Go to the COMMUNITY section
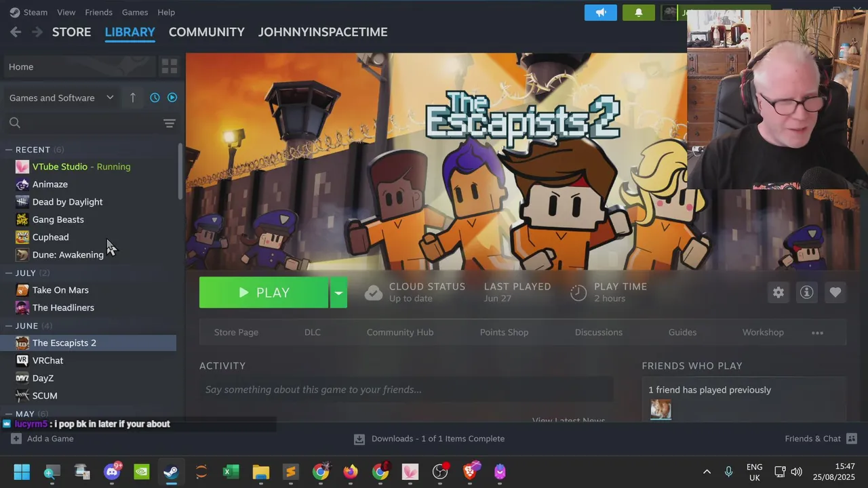This screenshot has height=488, width=868. [x=207, y=32]
